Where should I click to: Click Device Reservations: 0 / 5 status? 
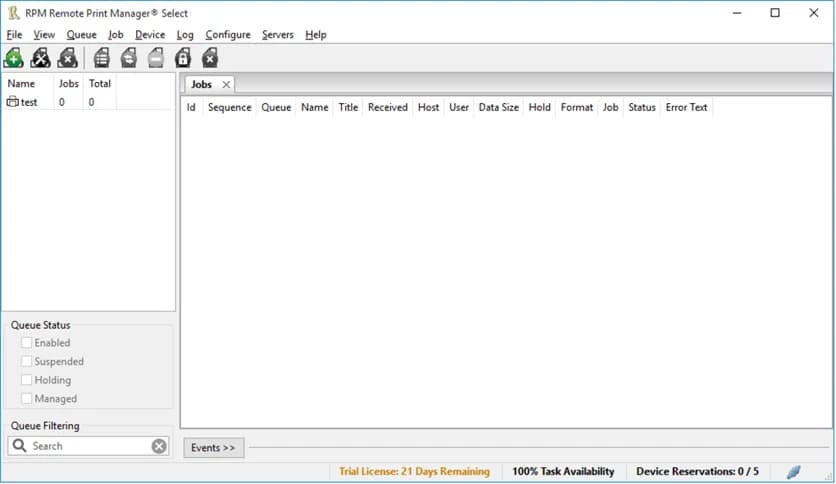697,471
